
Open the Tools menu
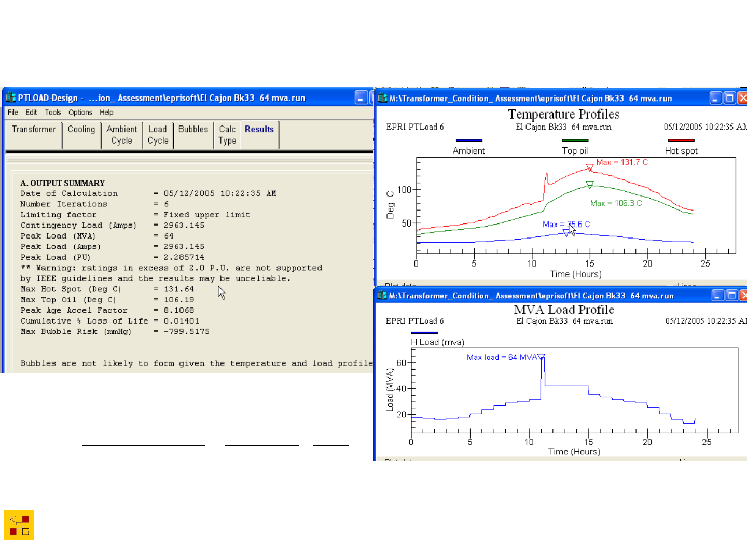(52, 113)
